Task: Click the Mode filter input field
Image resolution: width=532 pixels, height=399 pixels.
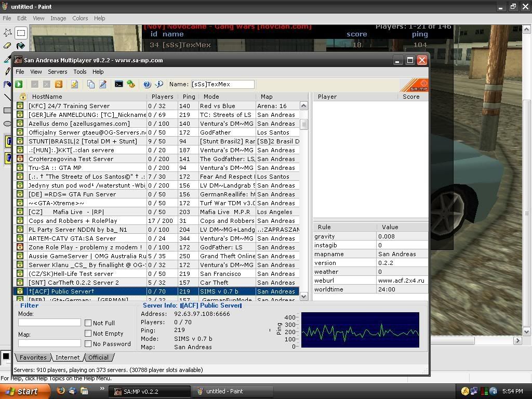Action: [49, 322]
